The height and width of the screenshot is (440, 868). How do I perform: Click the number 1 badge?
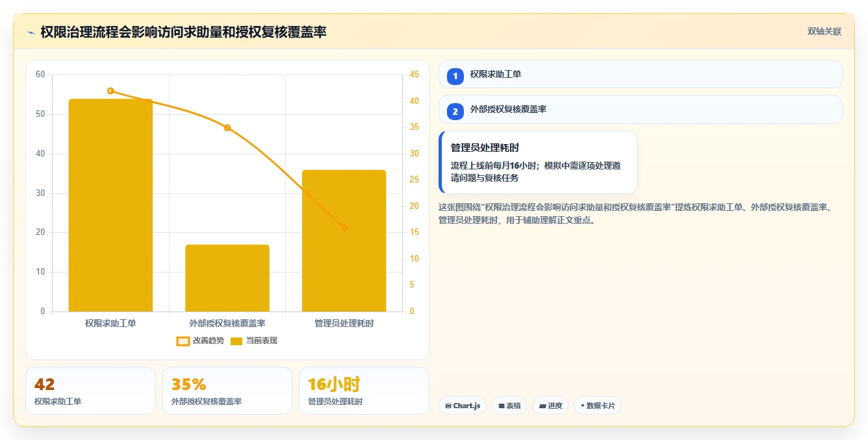[x=455, y=76]
